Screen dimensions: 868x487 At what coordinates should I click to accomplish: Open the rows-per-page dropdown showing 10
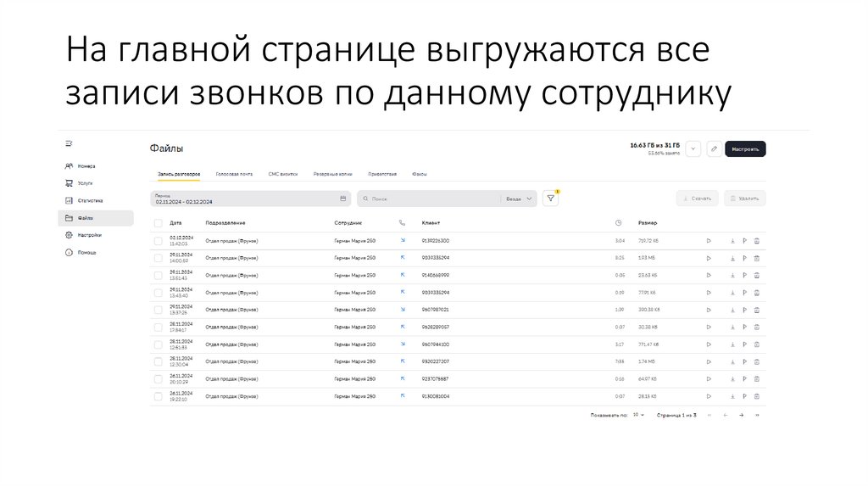tap(638, 415)
